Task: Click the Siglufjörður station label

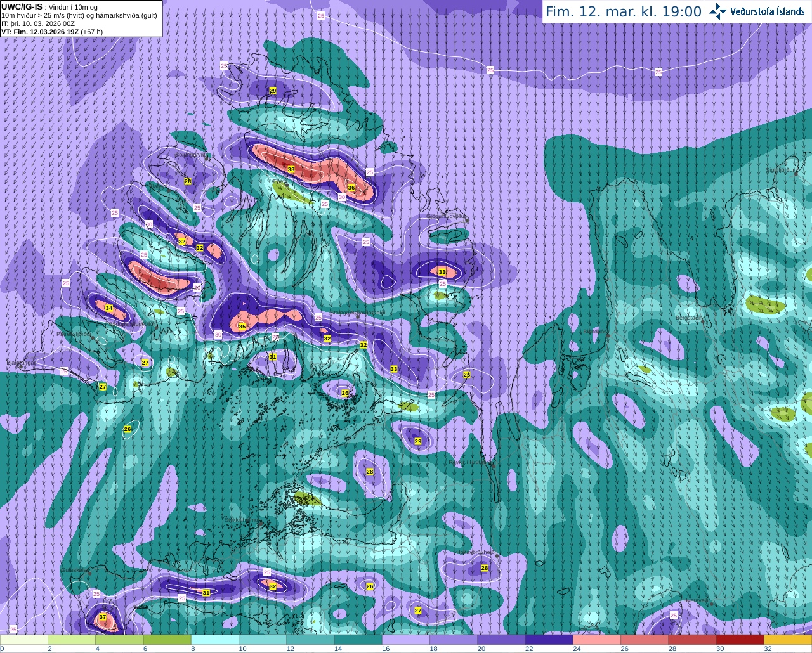Action: (x=780, y=170)
